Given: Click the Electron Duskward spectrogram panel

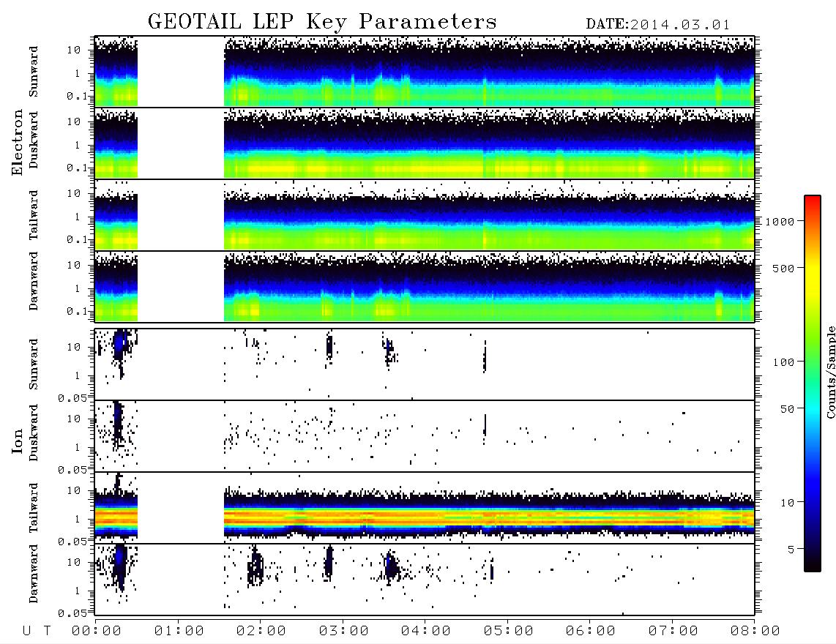Looking at the screenshot, I should coord(425,143).
